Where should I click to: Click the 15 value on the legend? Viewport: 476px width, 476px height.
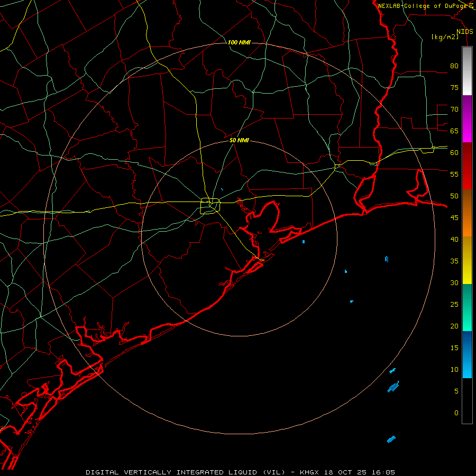click(454, 348)
